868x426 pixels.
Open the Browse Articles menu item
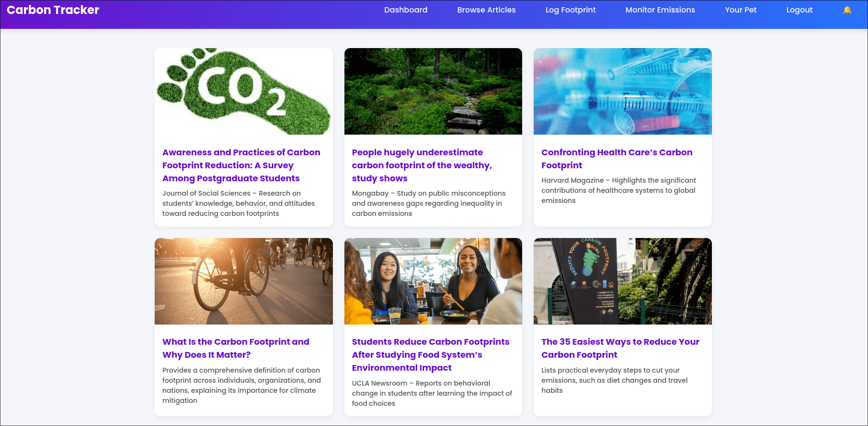tap(486, 10)
